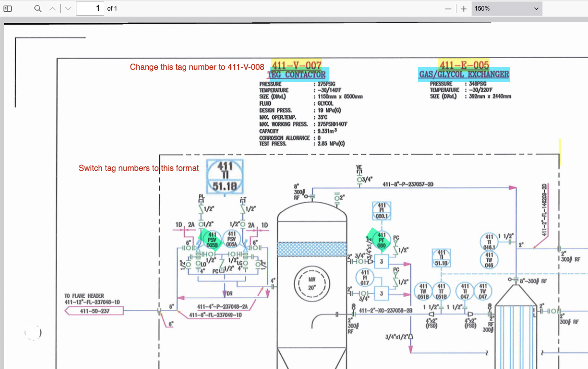Select the 'Change this tag number' red comment
This screenshot has height=369, width=588.
point(197,67)
